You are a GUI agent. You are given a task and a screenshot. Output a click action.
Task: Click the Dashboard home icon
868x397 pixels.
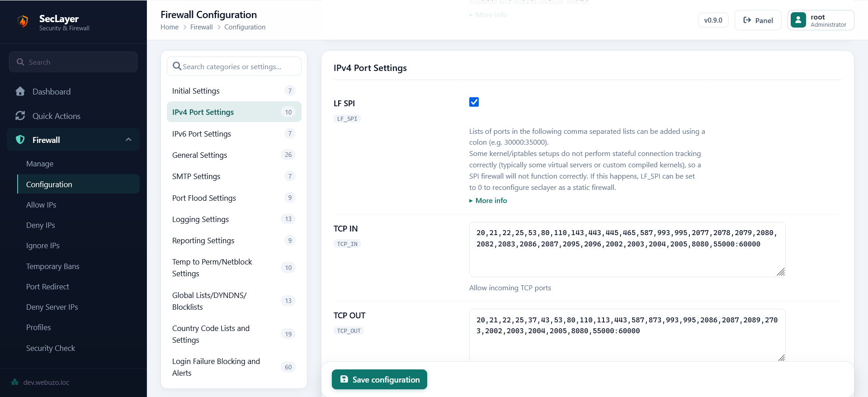[20, 91]
